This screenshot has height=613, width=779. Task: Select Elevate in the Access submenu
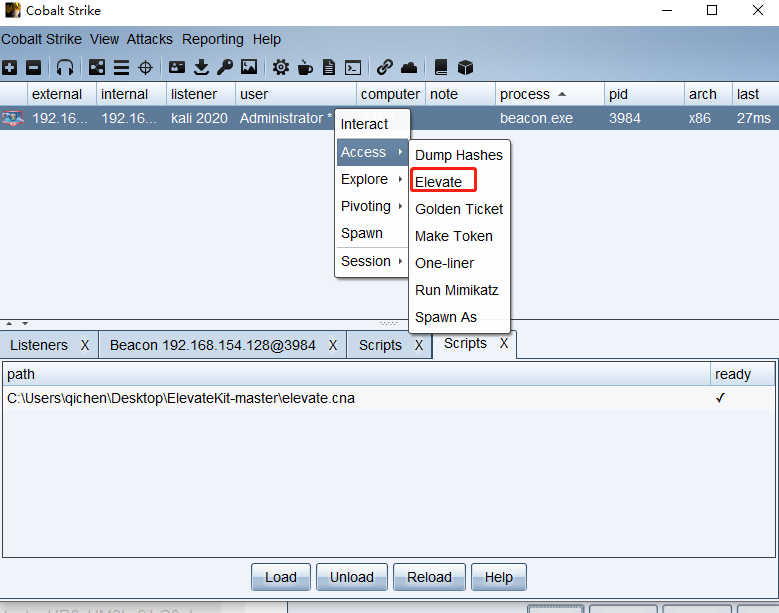pyautogui.click(x=459, y=182)
